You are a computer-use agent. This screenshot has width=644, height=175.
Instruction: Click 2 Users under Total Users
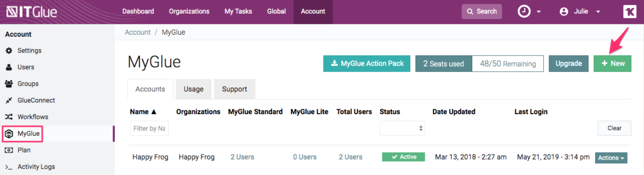point(350,157)
